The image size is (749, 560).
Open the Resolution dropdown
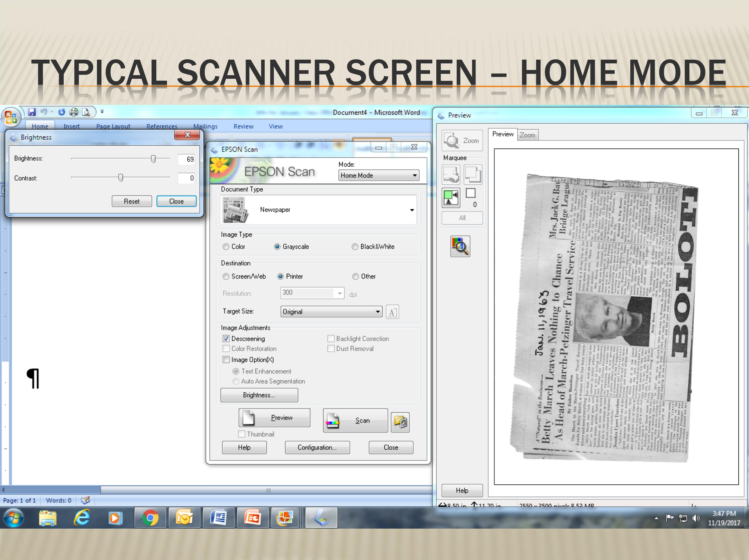click(312, 293)
